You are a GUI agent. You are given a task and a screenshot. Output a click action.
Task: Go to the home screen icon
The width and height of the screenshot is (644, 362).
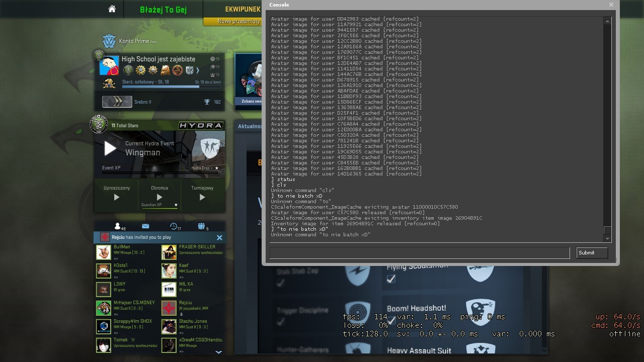pos(112,9)
